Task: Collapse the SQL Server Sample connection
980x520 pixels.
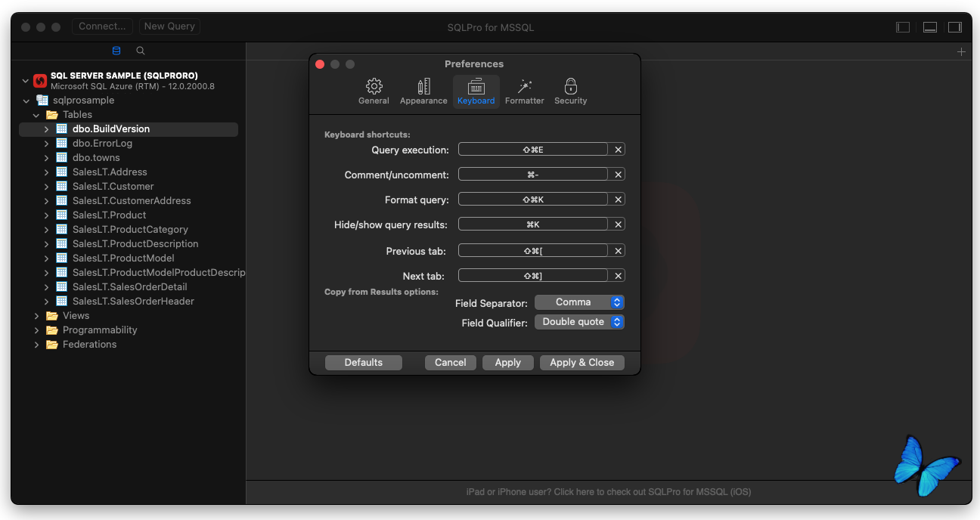Action: pos(26,81)
